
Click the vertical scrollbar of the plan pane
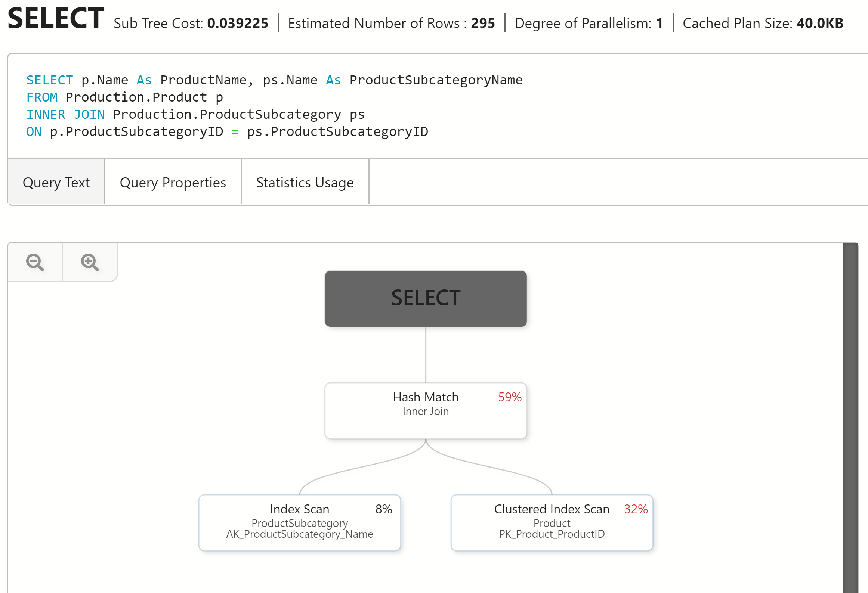pyautogui.click(x=850, y=411)
